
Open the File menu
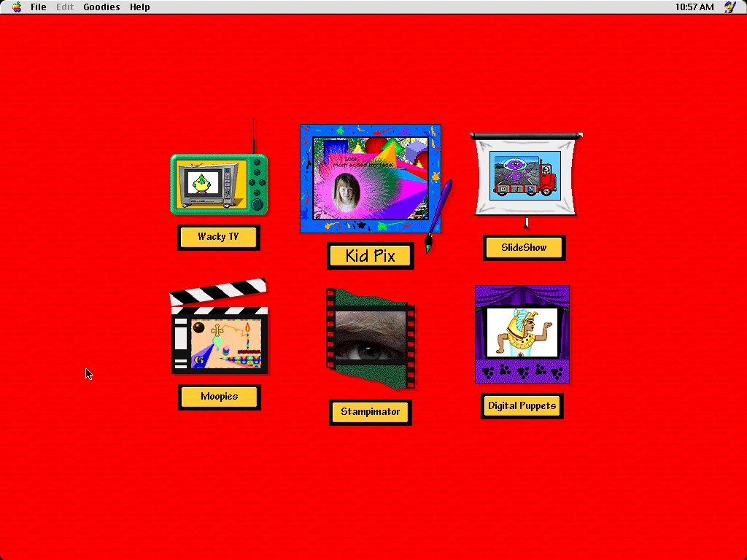pos(39,7)
